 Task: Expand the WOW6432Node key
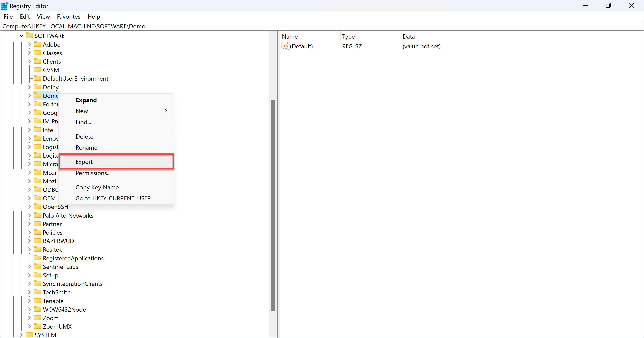coord(29,309)
